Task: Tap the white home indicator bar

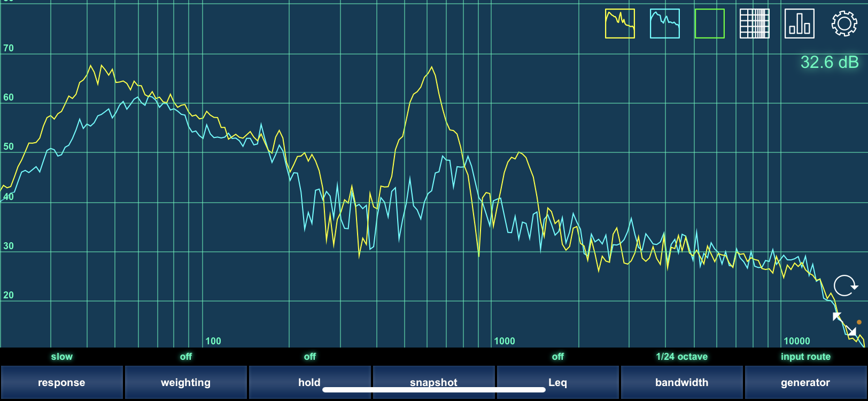Action: [433, 390]
